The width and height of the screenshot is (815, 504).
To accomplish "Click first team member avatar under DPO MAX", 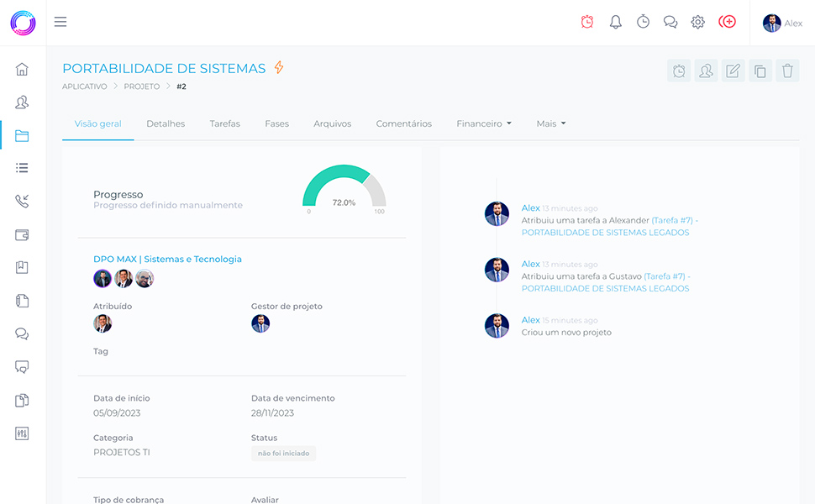I will 103,279.
